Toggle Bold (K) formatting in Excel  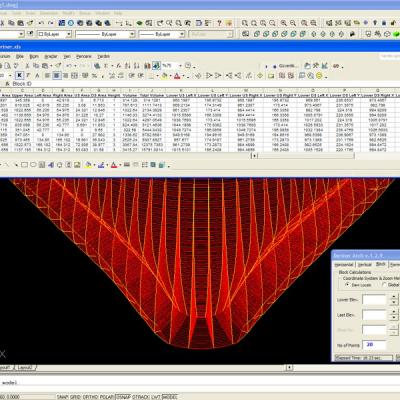coord(19,76)
